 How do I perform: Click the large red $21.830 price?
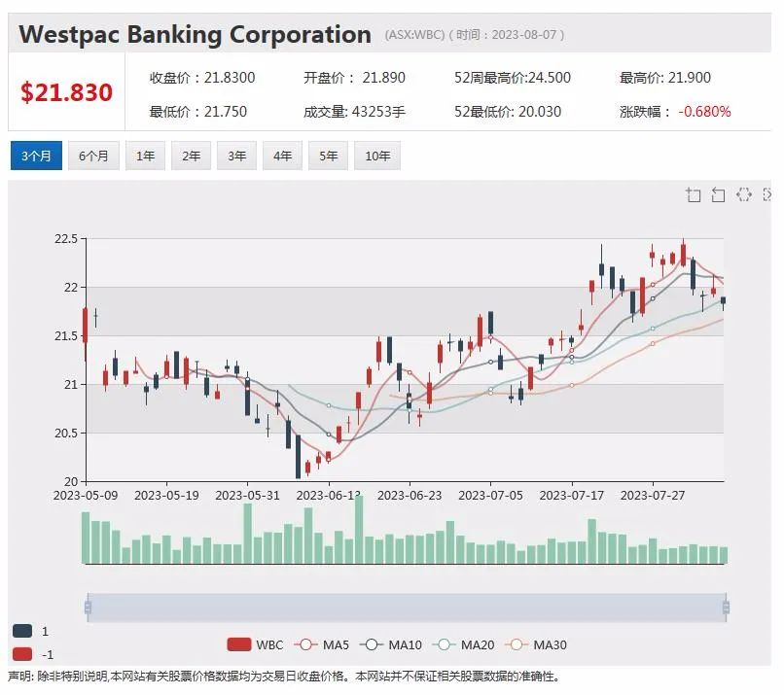(66, 92)
